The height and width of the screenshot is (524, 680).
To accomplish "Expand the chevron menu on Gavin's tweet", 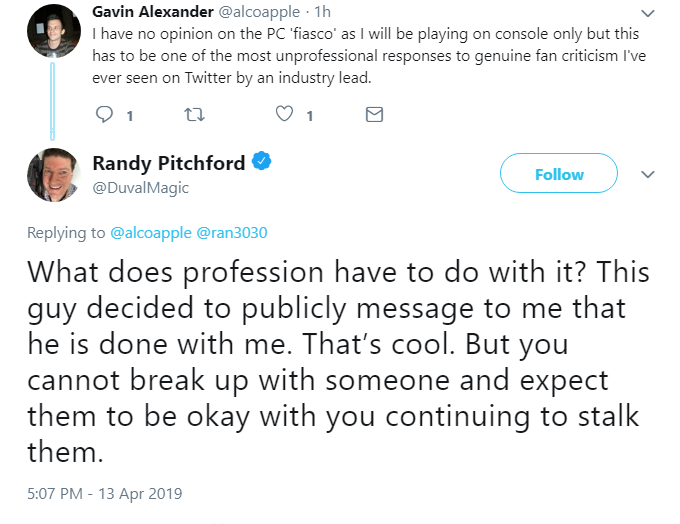I will click(x=647, y=13).
